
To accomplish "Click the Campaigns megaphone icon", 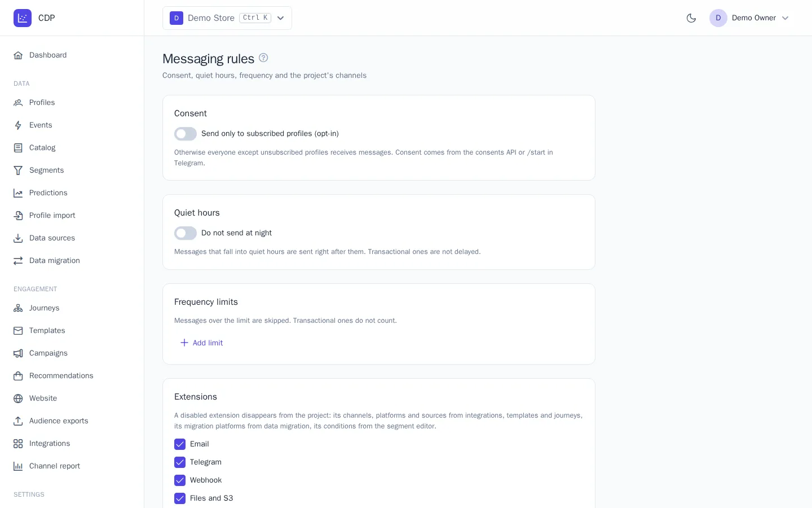I will (18, 353).
